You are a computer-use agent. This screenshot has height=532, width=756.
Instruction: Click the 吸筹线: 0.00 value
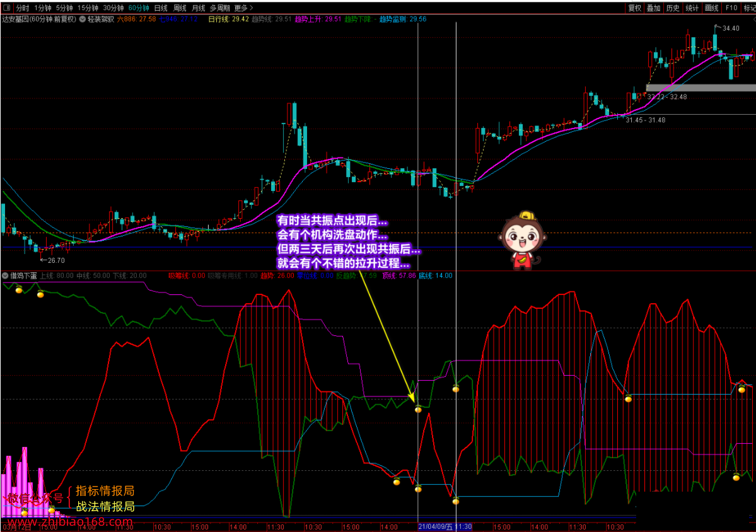point(187,275)
